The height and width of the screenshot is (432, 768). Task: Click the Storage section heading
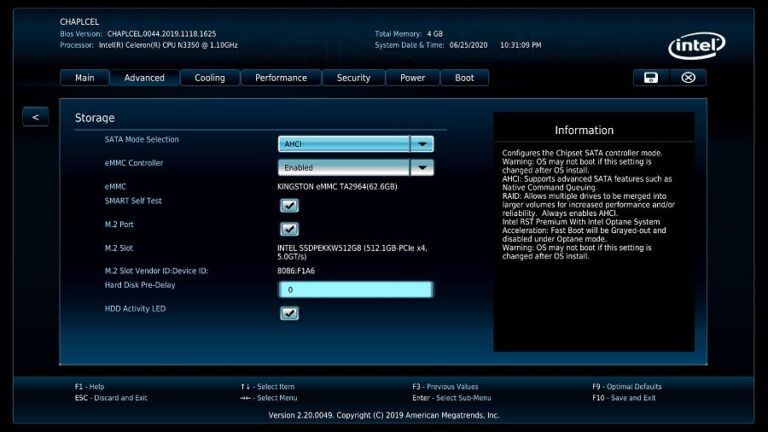[x=95, y=118]
